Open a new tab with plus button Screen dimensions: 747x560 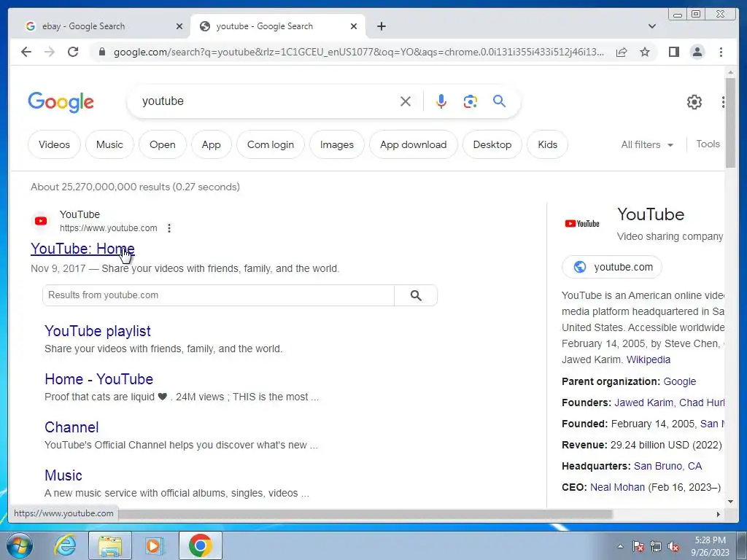click(x=381, y=26)
